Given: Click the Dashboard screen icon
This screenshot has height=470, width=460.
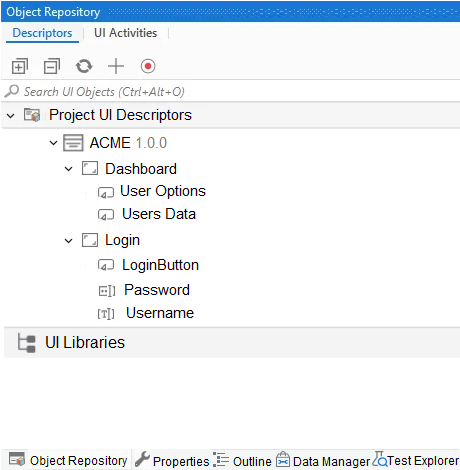Looking at the screenshot, I should (90, 168).
